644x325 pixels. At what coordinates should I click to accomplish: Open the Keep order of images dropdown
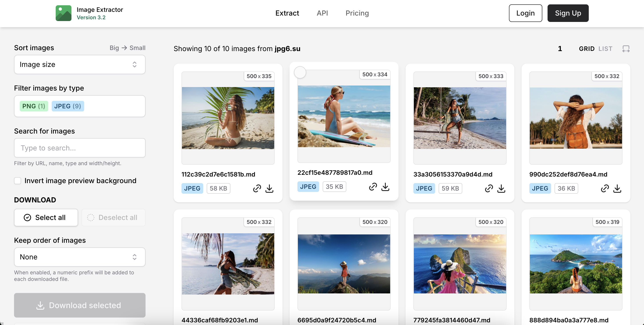tap(80, 257)
